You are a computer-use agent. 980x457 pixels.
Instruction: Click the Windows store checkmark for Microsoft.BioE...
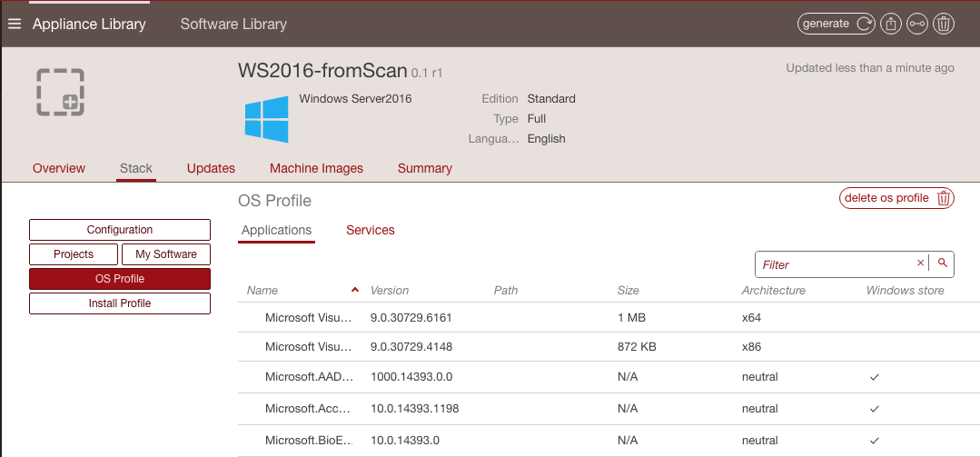point(875,440)
